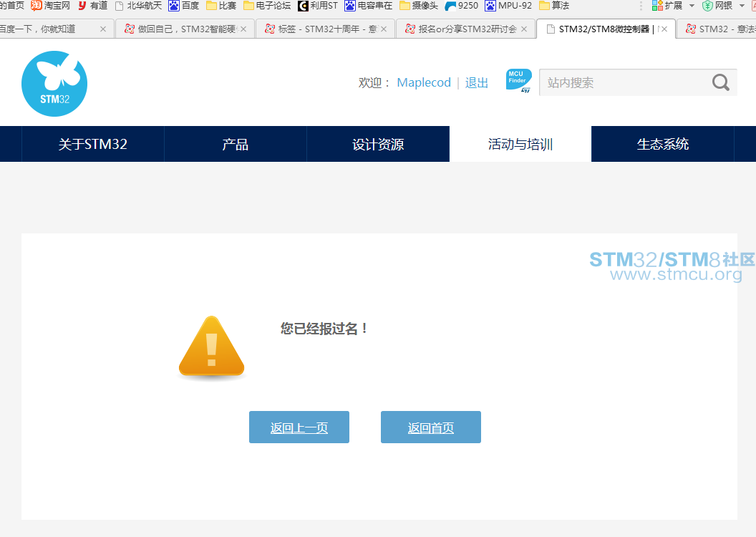
Task: Close the 百度一下 tab
Action: [x=102, y=29]
